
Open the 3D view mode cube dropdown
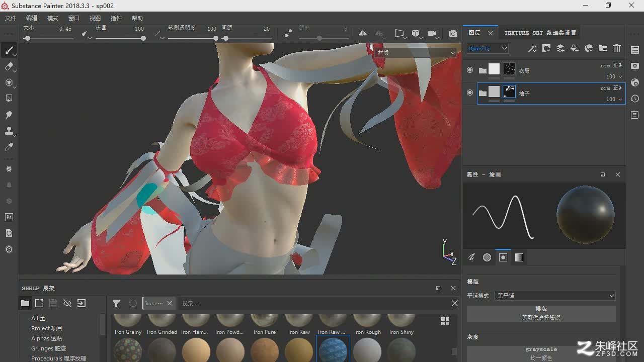[417, 33]
